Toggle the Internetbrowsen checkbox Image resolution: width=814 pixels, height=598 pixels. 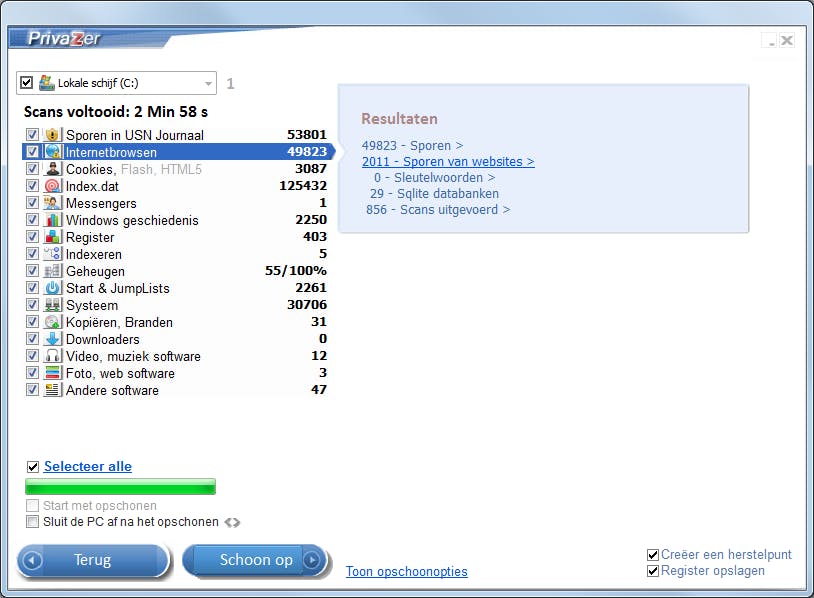coord(32,152)
